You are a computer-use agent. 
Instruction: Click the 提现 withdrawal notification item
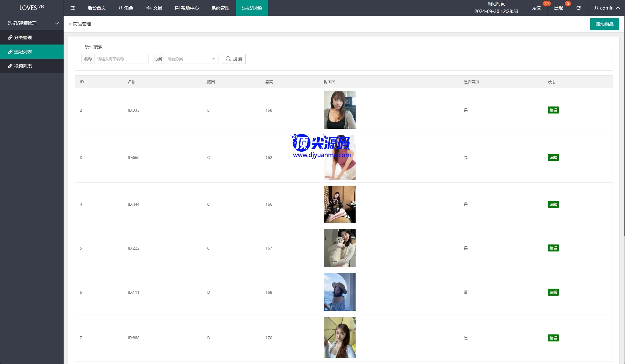coord(558,8)
